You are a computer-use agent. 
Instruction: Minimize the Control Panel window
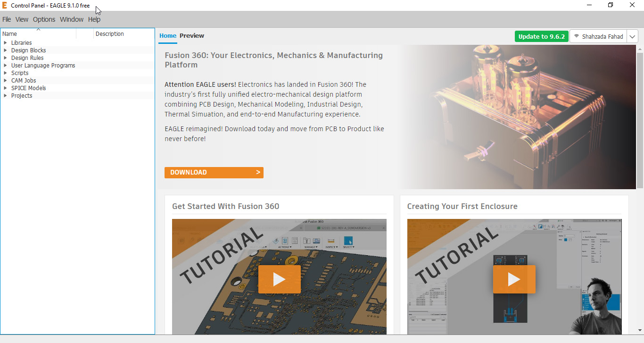[589, 5]
